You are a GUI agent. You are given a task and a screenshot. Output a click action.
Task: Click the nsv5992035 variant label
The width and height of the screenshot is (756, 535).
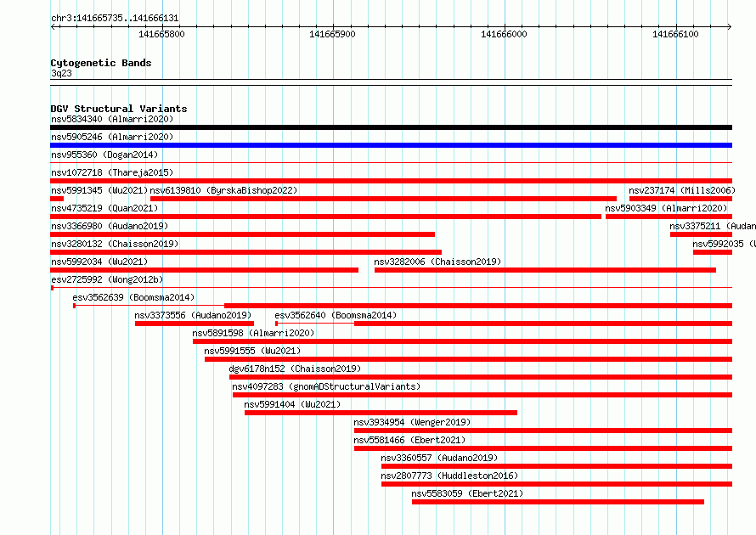(x=725, y=244)
